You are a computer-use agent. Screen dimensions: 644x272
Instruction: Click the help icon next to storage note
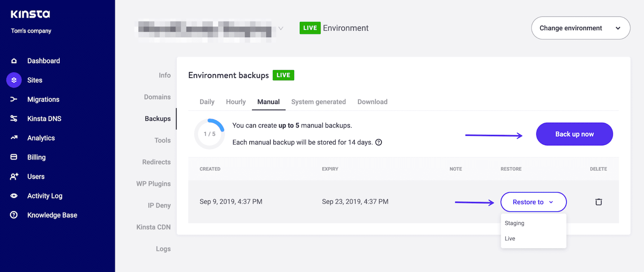pos(378,142)
